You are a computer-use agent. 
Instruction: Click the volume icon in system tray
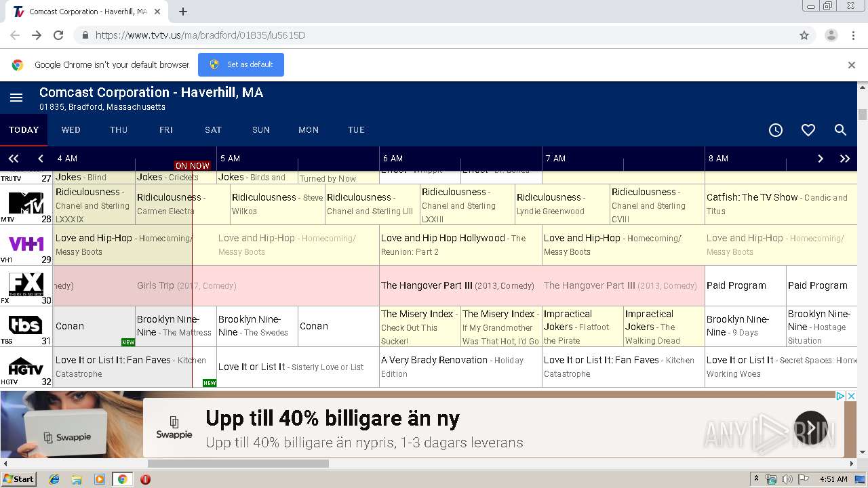point(787,479)
